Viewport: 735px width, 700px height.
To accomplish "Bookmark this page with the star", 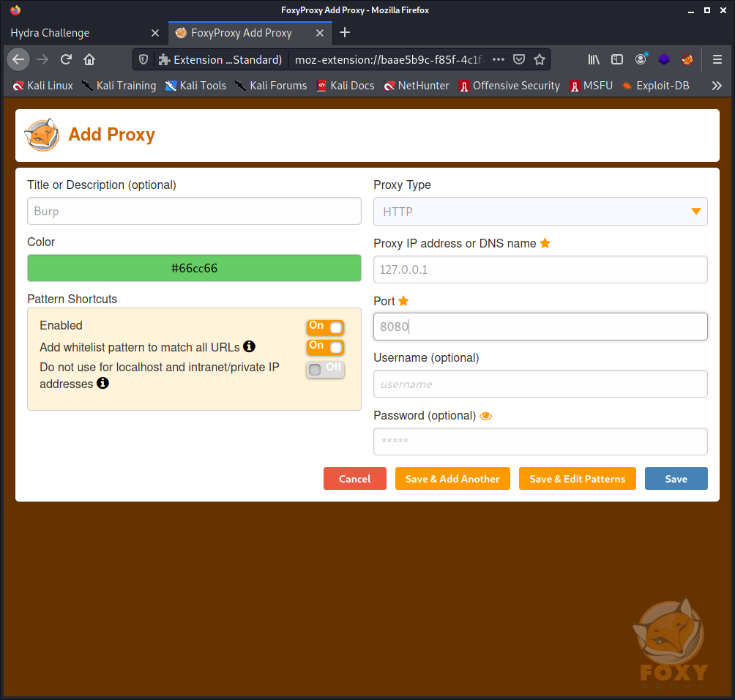I will pyautogui.click(x=540, y=59).
